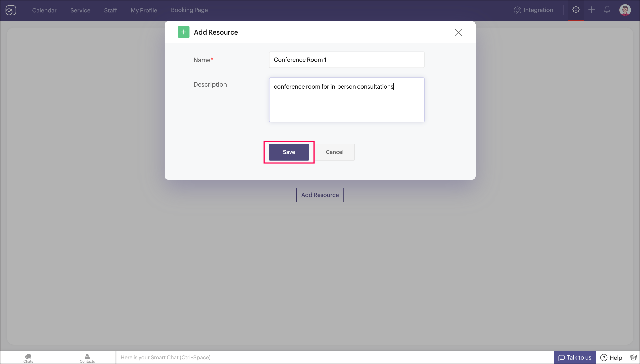
Task: Open the Calendar tab
Action: (44, 10)
